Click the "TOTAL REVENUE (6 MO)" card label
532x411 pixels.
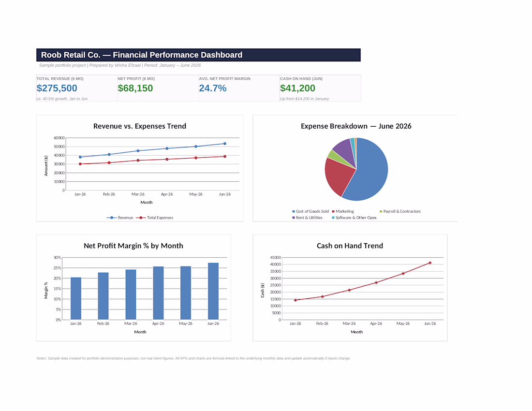pyautogui.click(x=60, y=79)
